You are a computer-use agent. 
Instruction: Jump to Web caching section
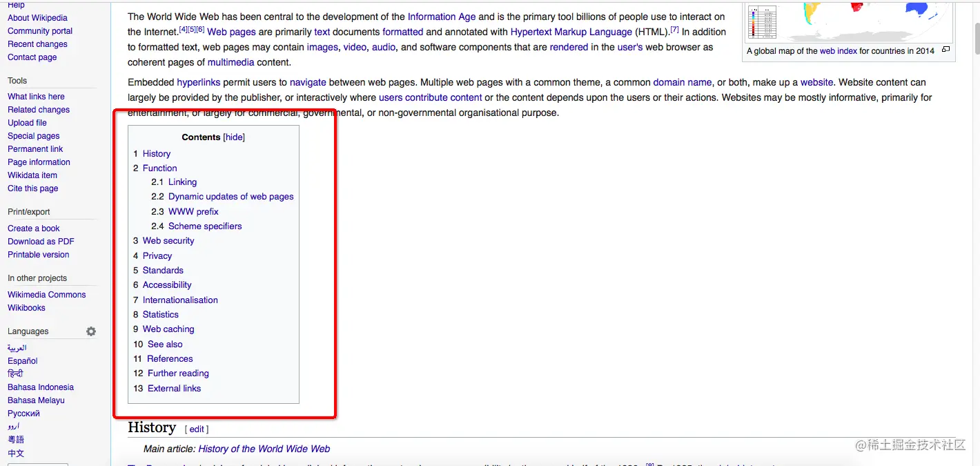click(168, 329)
